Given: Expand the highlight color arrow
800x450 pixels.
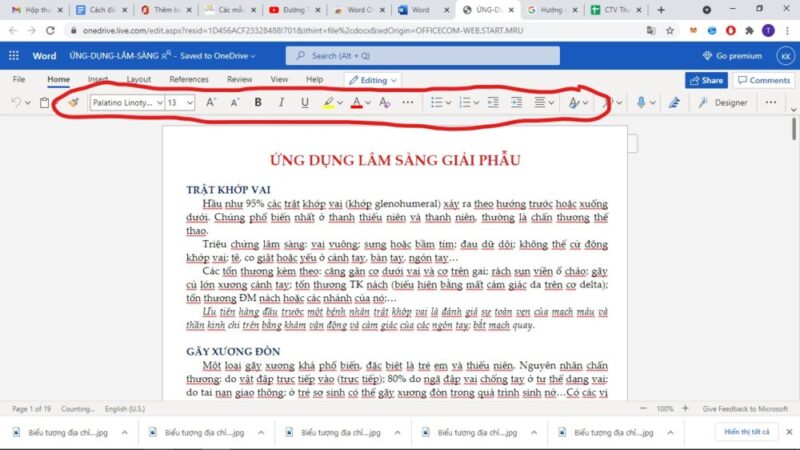Looking at the screenshot, I should pyautogui.click(x=340, y=103).
